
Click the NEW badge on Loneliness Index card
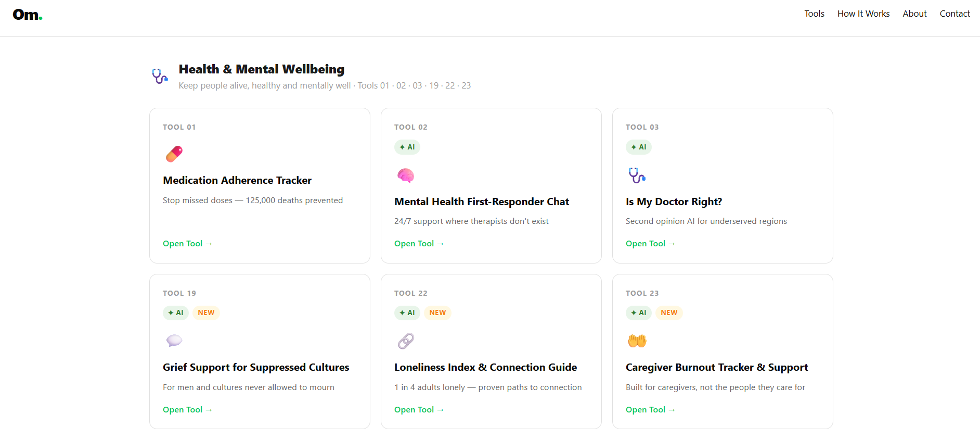(437, 312)
